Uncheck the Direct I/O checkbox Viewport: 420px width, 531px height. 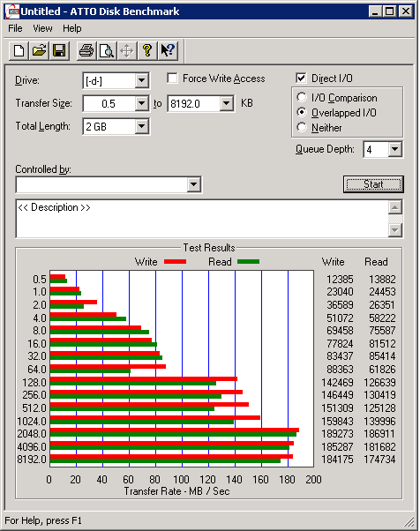click(301, 79)
